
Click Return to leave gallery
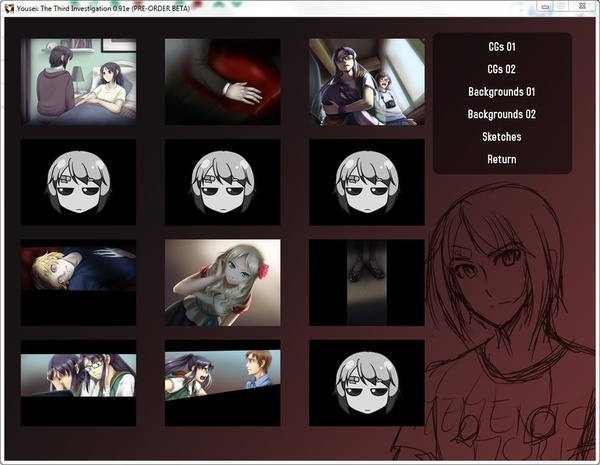[x=502, y=159]
